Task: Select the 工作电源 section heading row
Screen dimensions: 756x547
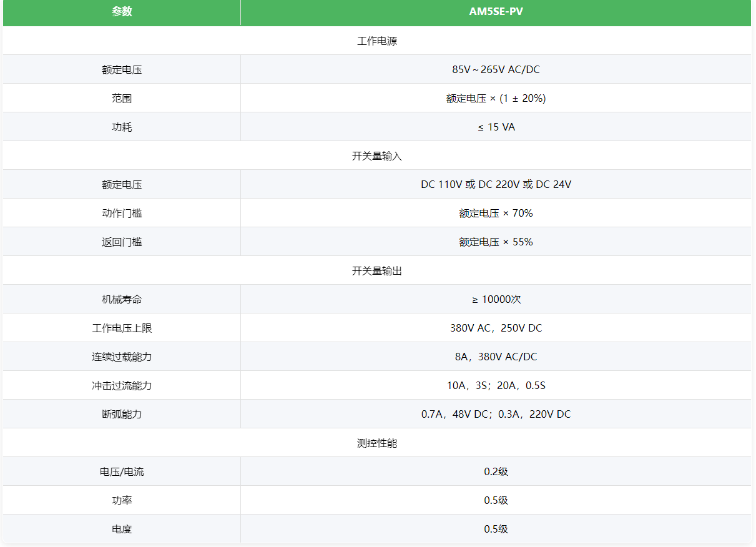Action: pyautogui.click(x=377, y=41)
